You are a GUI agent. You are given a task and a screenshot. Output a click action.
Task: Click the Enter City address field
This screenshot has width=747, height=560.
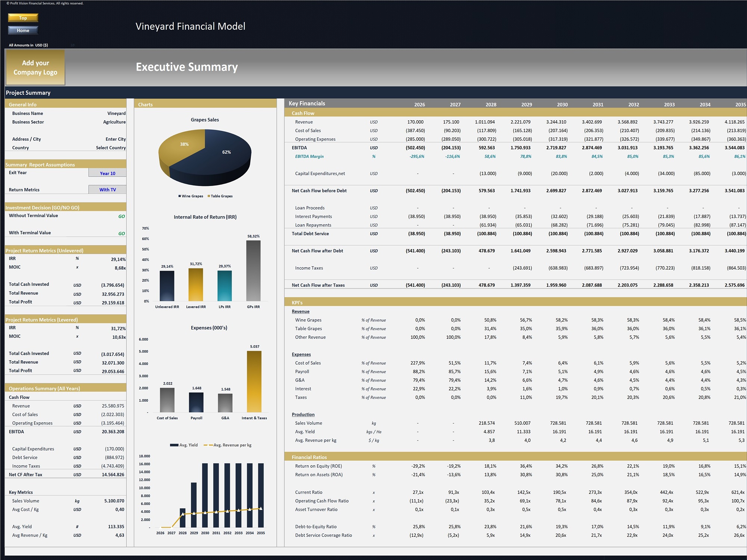tap(115, 139)
